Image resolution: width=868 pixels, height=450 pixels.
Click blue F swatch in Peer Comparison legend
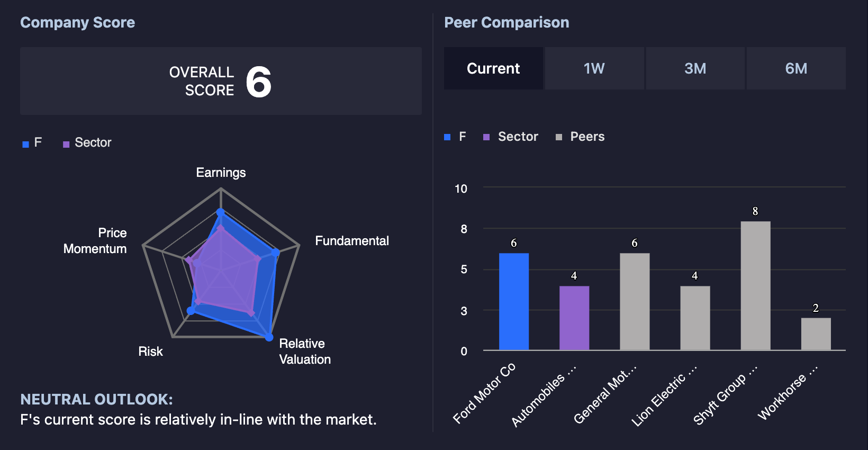[447, 137]
